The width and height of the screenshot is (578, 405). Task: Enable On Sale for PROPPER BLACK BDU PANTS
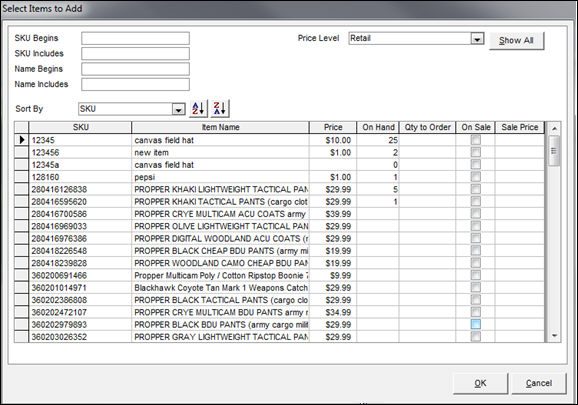coord(476,324)
